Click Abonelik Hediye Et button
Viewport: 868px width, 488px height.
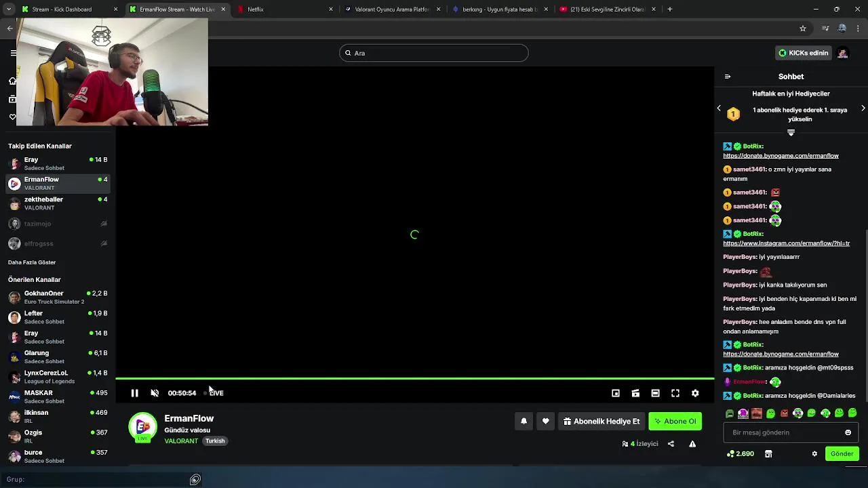pyautogui.click(x=601, y=422)
